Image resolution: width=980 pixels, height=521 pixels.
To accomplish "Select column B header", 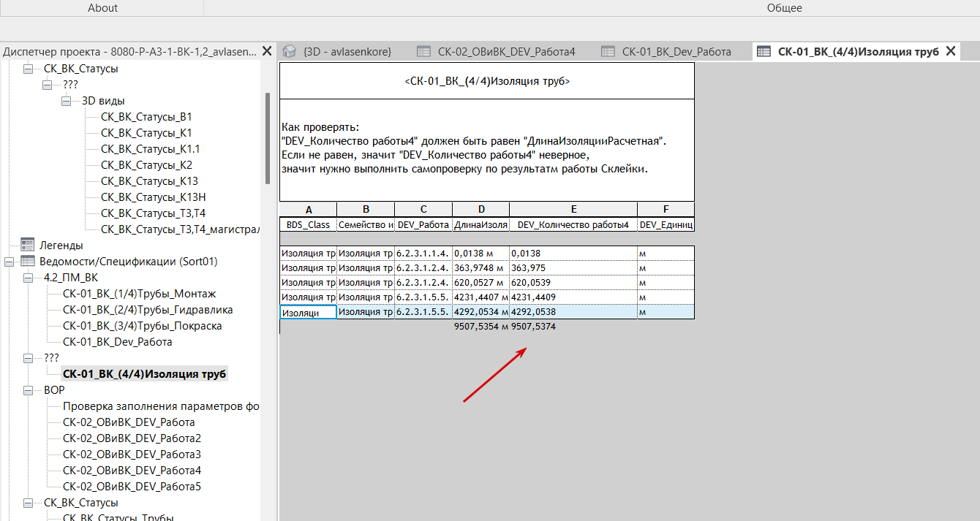I will 366,209.
